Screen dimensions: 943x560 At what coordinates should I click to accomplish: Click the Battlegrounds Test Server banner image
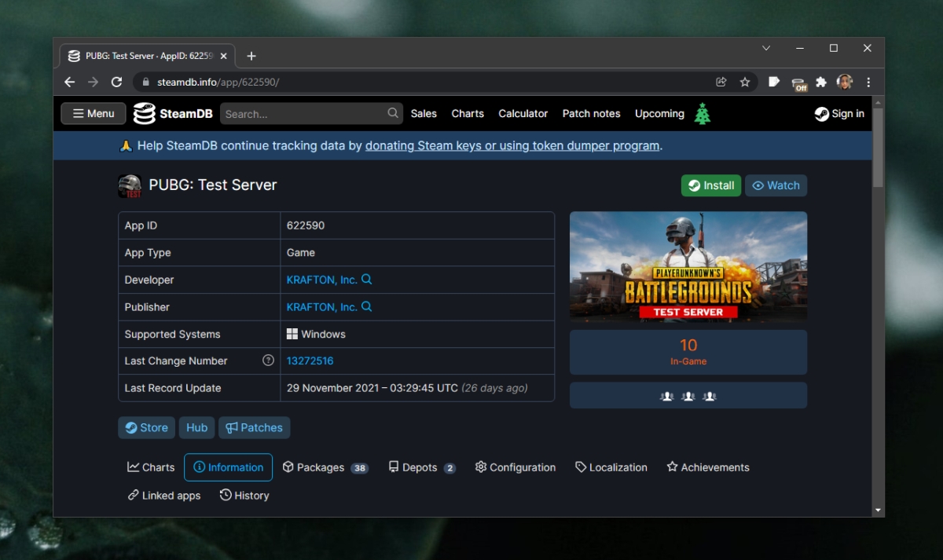click(688, 267)
